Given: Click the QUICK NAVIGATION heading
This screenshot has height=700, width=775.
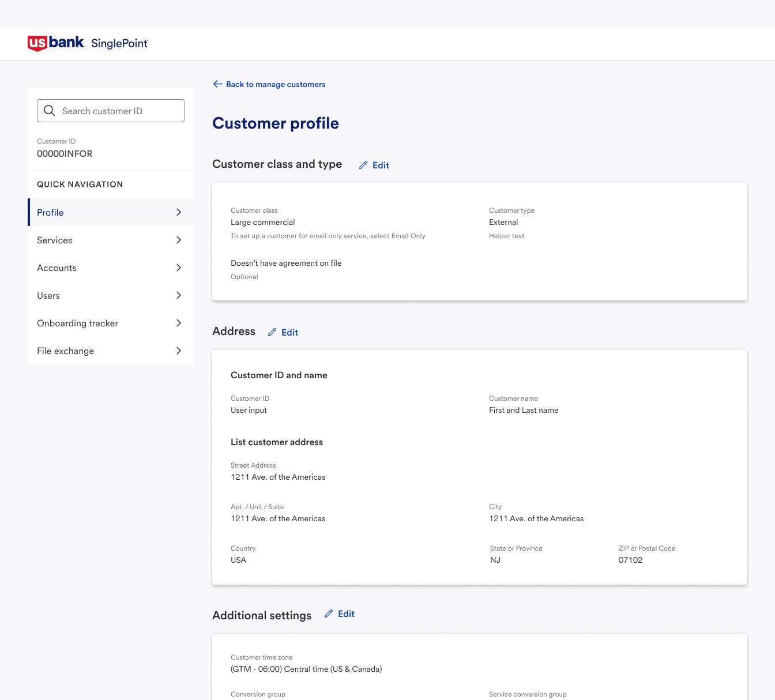Looking at the screenshot, I should [x=80, y=185].
